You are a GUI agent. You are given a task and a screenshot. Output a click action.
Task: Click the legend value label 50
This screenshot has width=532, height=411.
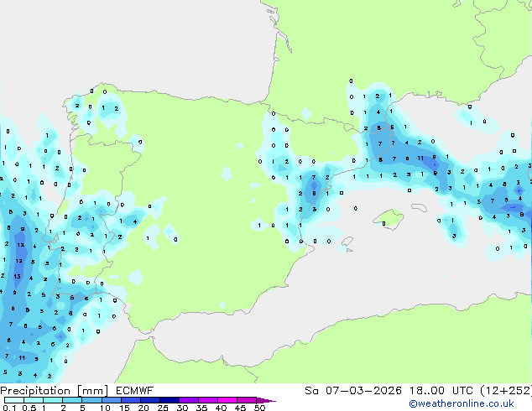259,408
